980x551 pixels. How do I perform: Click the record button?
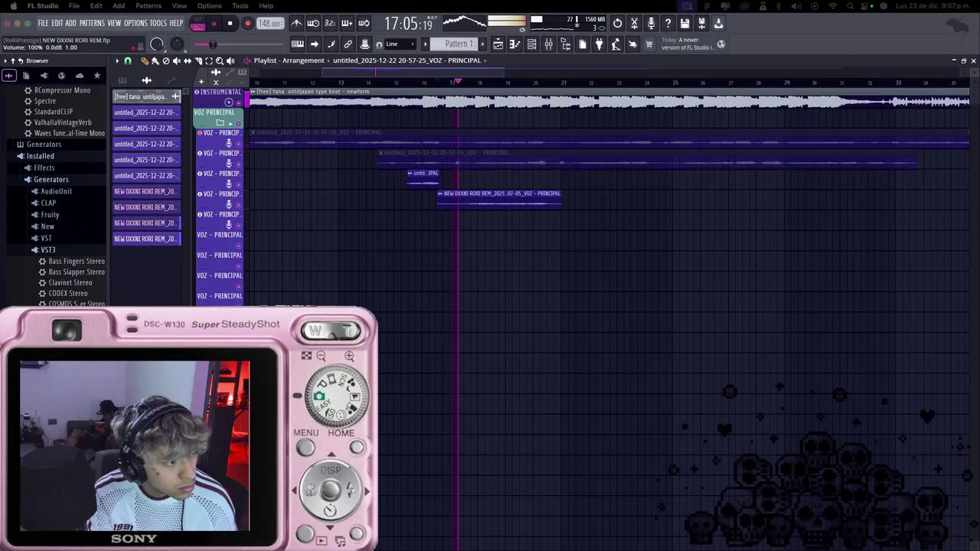(x=247, y=24)
